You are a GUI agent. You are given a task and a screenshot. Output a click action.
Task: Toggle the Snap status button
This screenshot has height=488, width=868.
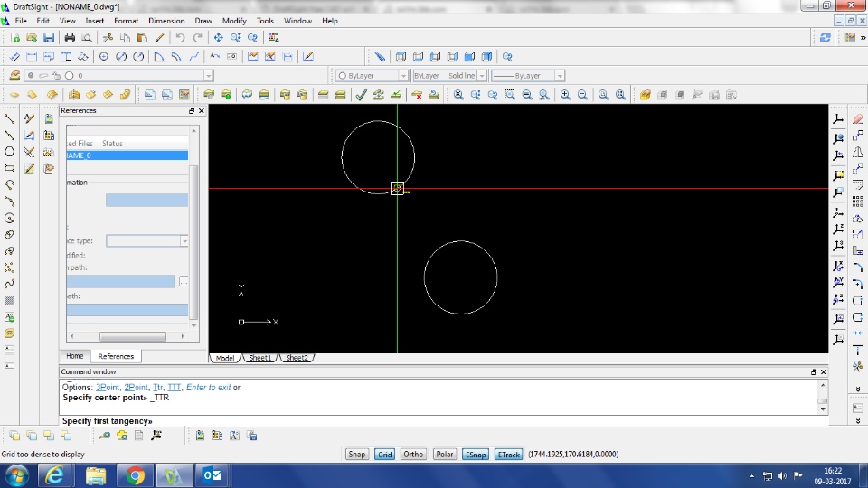tap(357, 455)
